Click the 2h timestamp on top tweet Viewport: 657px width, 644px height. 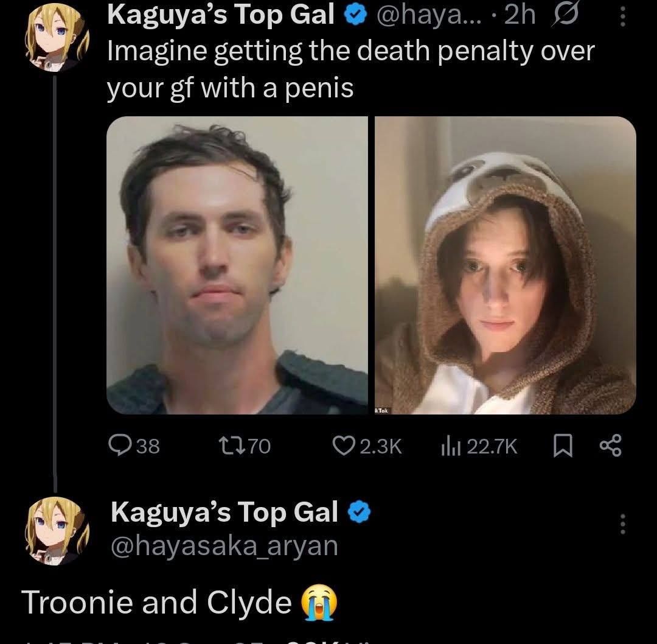[x=520, y=15]
